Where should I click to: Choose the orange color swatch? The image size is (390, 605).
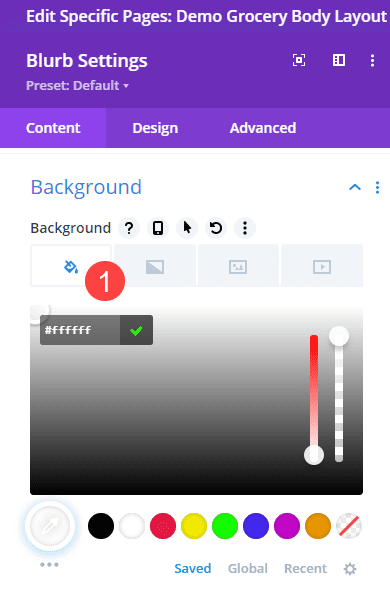click(x=318, y=526)
